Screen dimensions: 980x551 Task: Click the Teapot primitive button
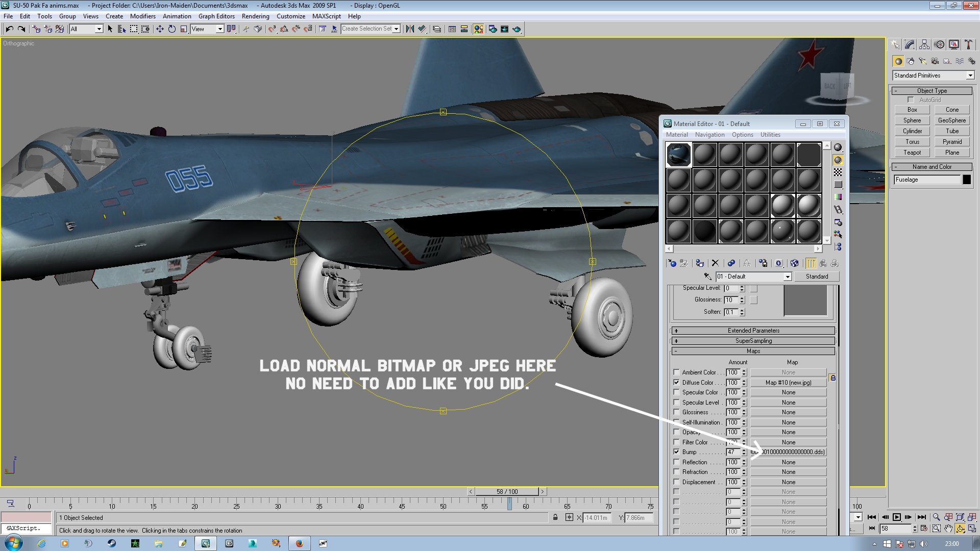[912, 153]
